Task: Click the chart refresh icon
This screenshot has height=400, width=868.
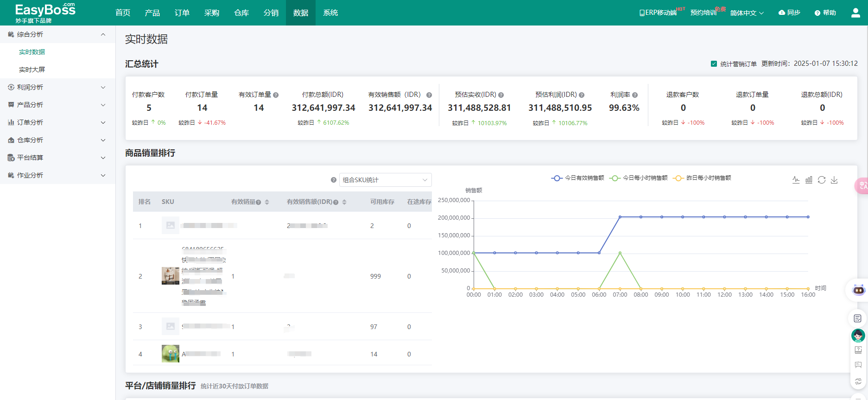Action: click(822, 180)
